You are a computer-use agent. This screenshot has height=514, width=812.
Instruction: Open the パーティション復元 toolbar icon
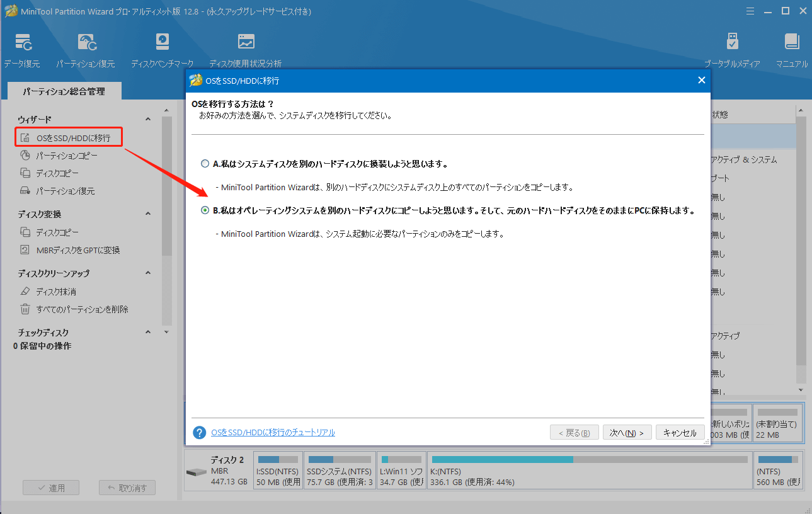tap(87, 42)
